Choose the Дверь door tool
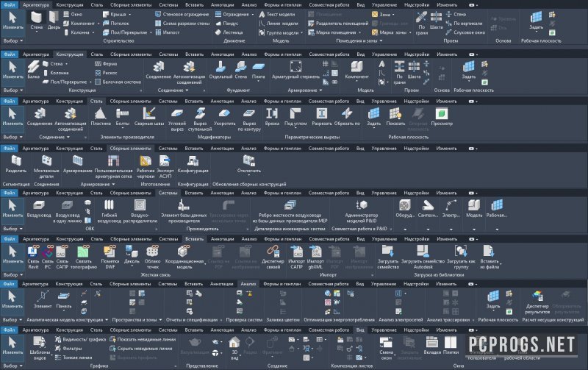 [x=54, y=21]
